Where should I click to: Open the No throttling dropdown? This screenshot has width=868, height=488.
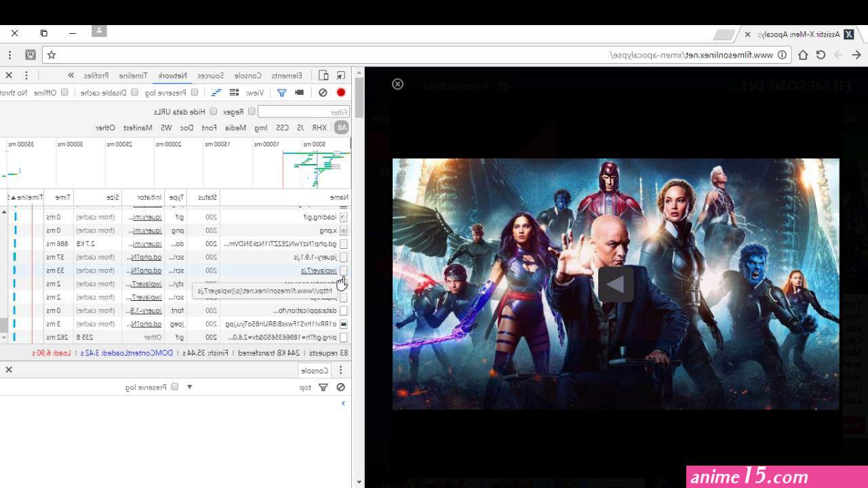pyautogui.click(x=14, y=93)
